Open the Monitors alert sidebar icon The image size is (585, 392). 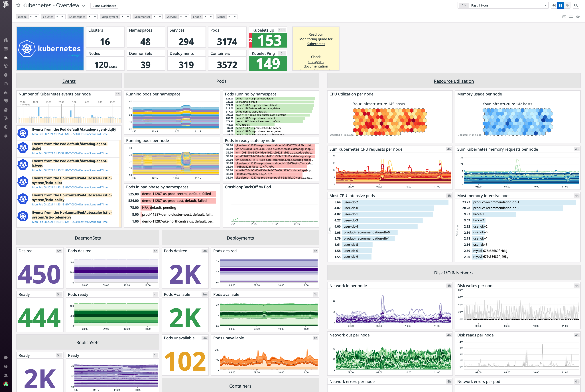click(x=5, y=75)
